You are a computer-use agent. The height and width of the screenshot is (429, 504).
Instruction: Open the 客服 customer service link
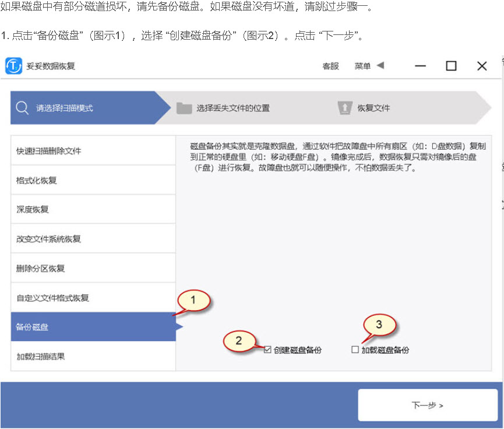coord(331,66)
